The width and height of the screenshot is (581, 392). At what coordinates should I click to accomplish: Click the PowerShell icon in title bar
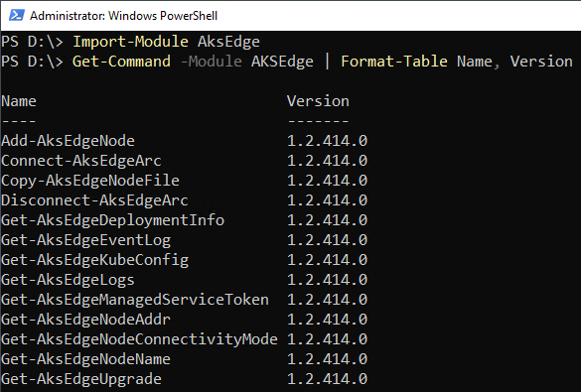[17, 16]
